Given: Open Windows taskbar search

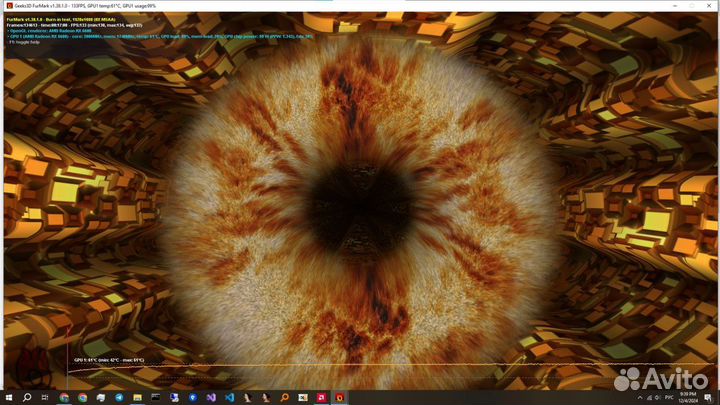Looking at the screenshot, I should (x=27, y=397).
